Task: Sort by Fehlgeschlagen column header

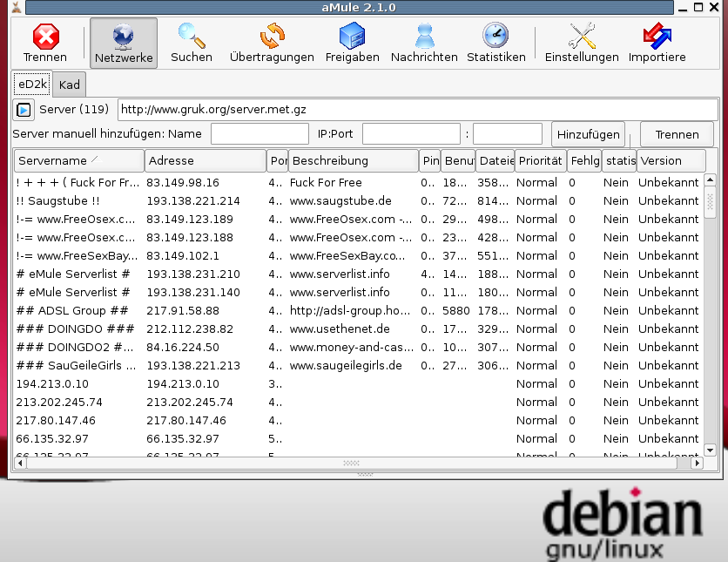Action: click(x=584, y=160)
